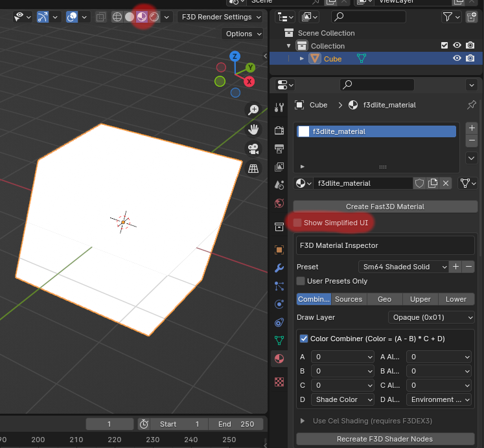Enable Show Simplified UI checkbox

(x=298, y=223)
